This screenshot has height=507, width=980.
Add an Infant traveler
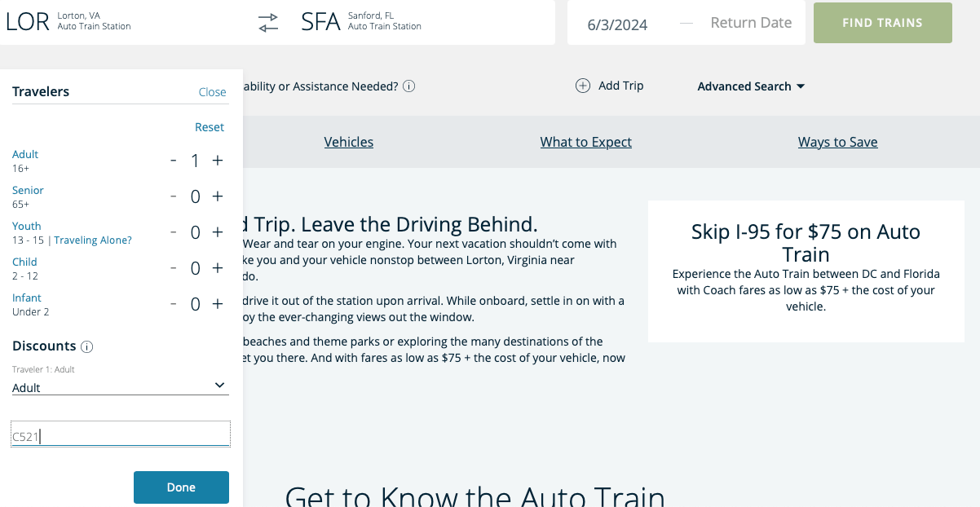pyautogui.click(x=218, y=303)
